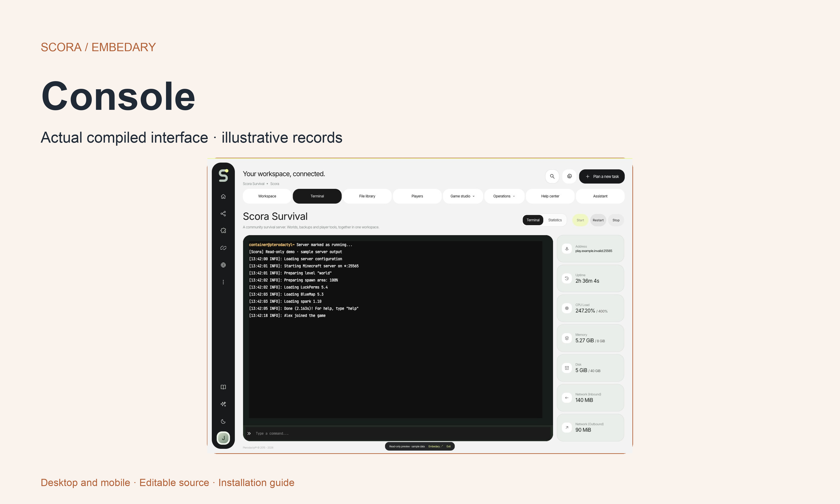This screenshot has width=840, height=504.
Task: Open the Workspace tab
Action: 267,196
